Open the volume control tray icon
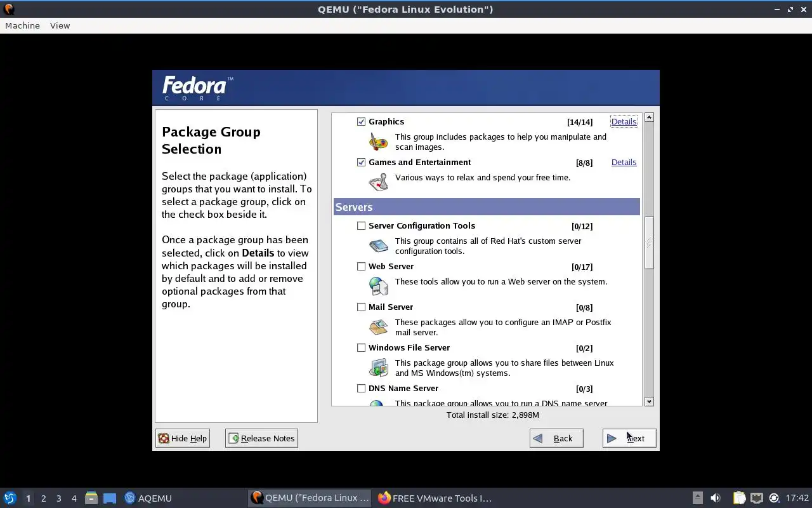The width and height of the screenshot is (812, 508). coord(716,498)
